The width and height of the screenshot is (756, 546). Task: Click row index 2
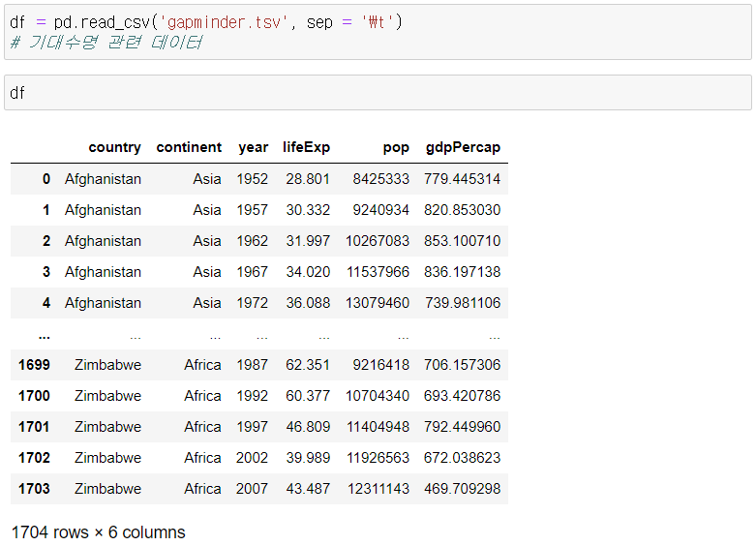[x=46, y=241]
